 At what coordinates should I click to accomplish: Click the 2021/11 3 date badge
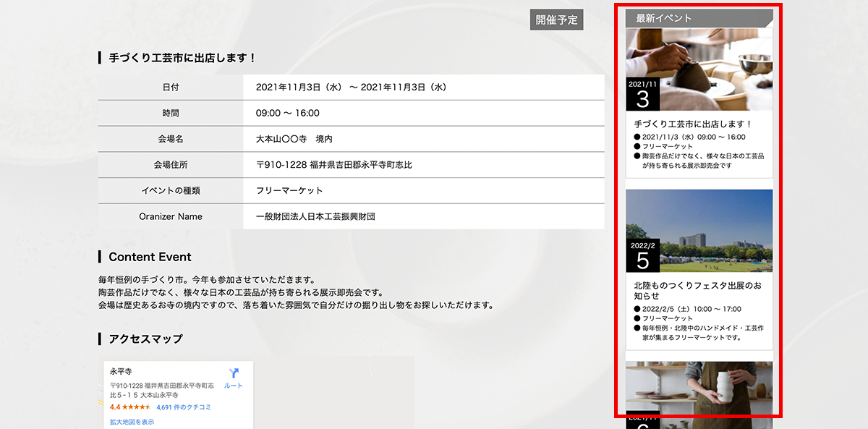(643, 95)
